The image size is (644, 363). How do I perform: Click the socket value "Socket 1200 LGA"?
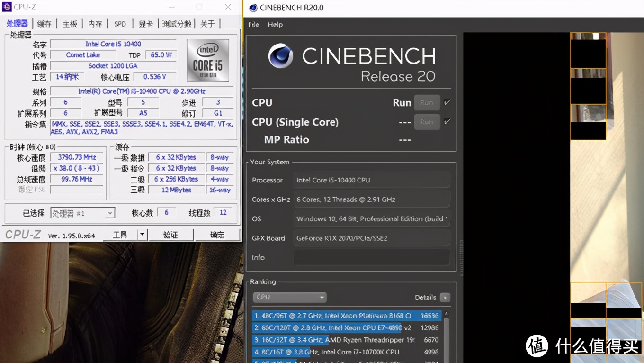[x=113, y=66]
